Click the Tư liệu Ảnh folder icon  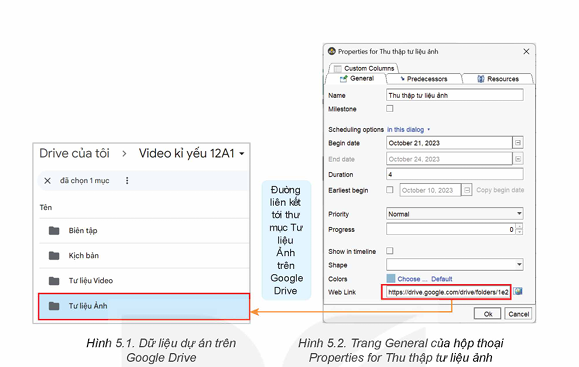(54, 306)
